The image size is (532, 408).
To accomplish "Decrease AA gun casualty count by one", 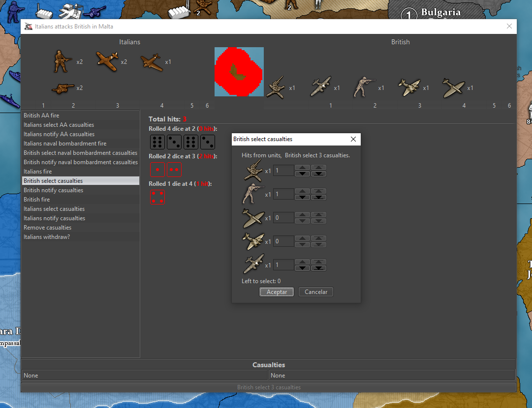I will (303, 174).
